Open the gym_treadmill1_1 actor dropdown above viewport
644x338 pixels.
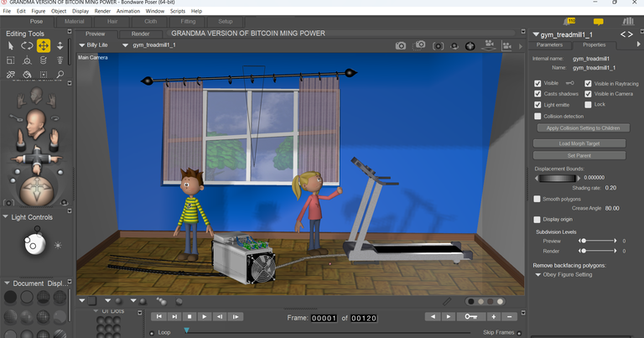tap(153, 44)
